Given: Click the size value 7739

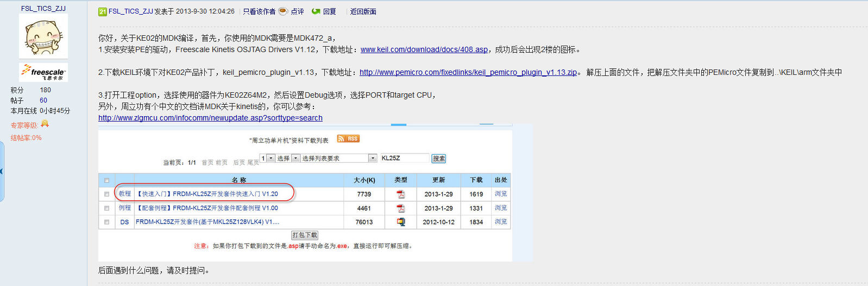Looking at the screenshot, I should [x=364, y=194].
